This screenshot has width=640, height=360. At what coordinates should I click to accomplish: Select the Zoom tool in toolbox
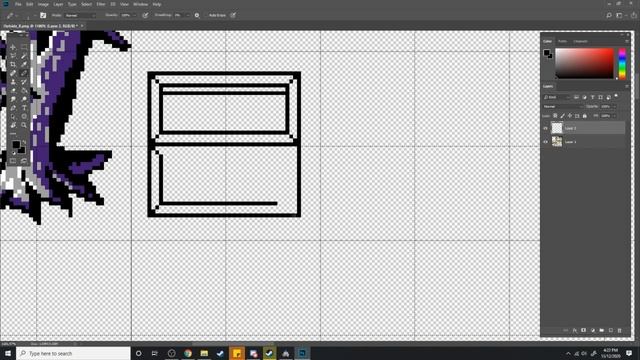click(x=24, y=125)
